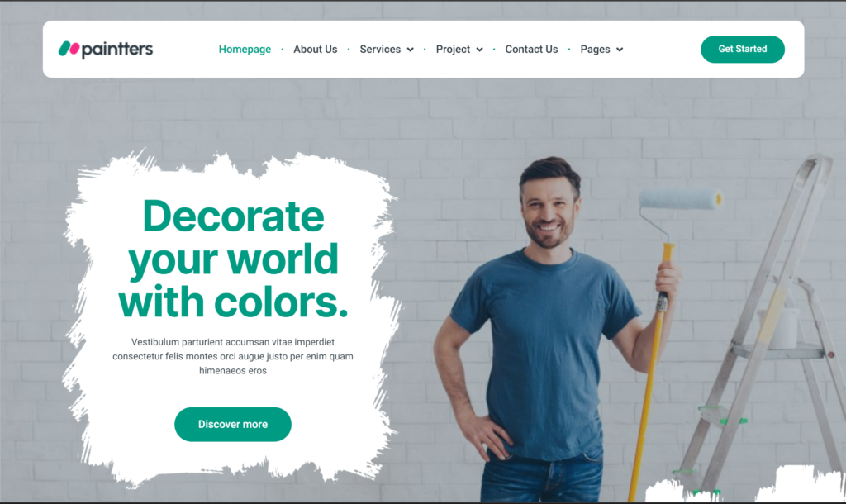846x504 pixels.
Task: Go to the About Us page
Action: click(x=315, y=49)
